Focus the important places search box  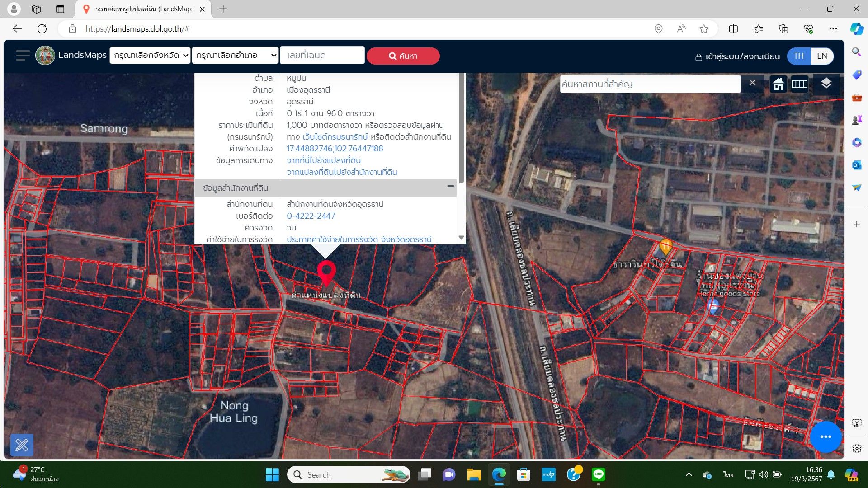(650, 84)
